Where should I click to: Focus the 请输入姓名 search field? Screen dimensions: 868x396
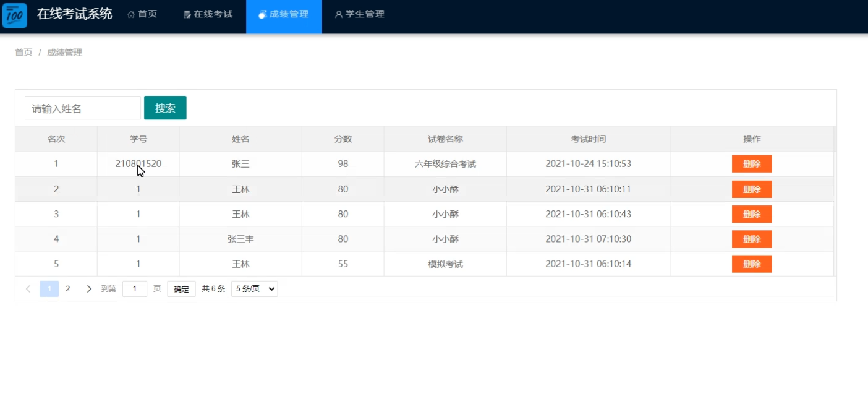(x=83, y=108)
